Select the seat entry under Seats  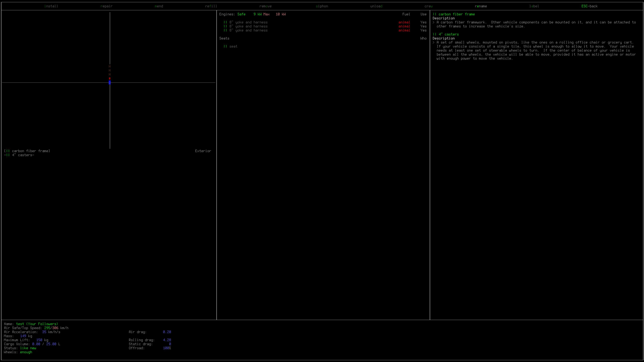point(233,46)
